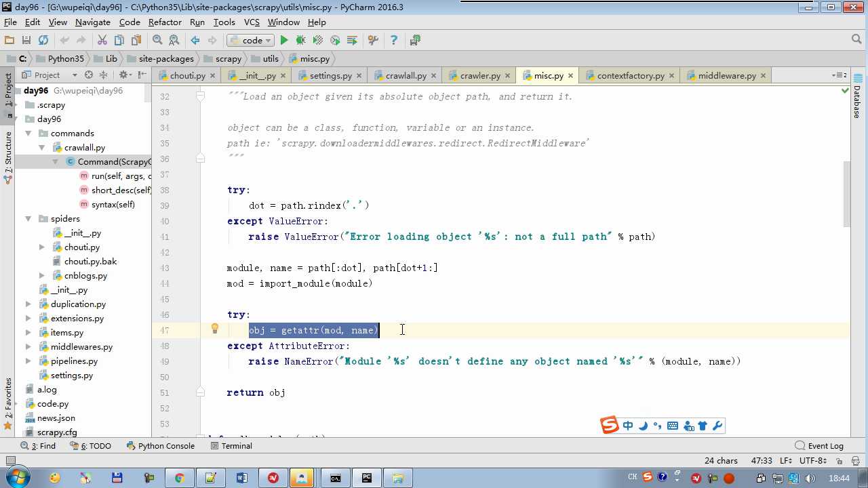This screenshot has width=868, height=488.
Task: Open the Refactor menu
Action: (165, 22)
